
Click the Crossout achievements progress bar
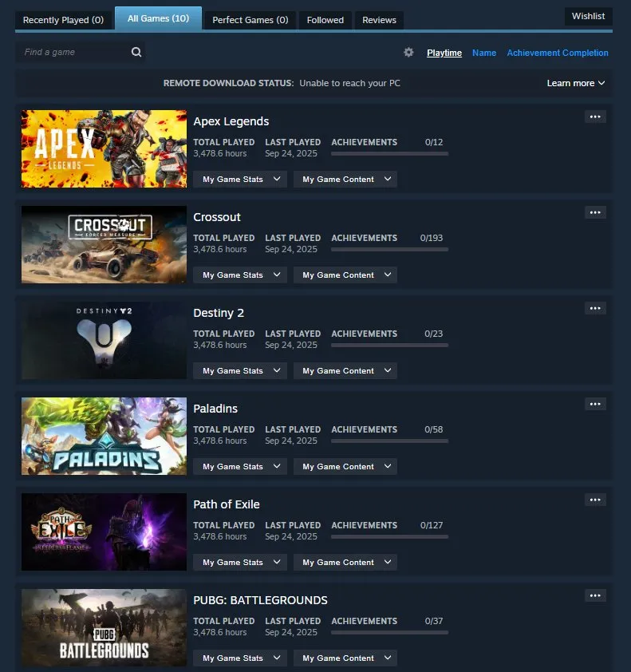(390, 250)
